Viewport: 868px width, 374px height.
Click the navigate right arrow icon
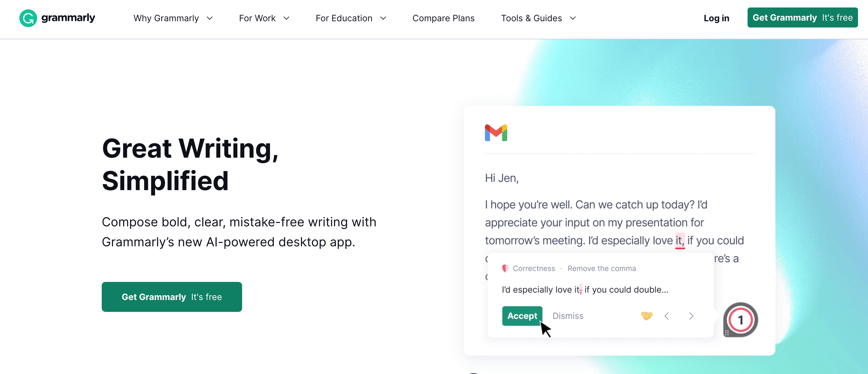point(691,316)
